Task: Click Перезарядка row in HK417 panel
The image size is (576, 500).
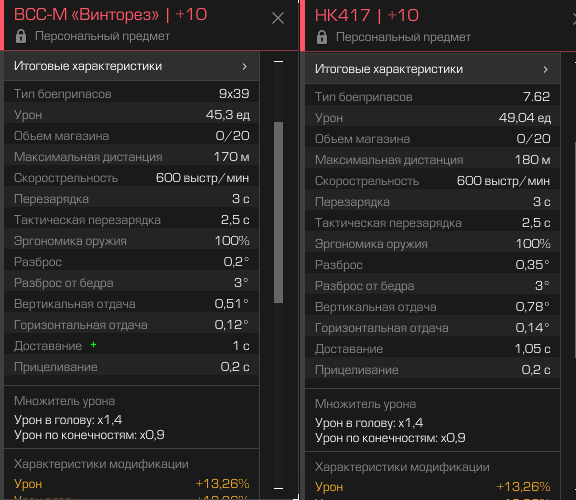Action: (432, 202)
